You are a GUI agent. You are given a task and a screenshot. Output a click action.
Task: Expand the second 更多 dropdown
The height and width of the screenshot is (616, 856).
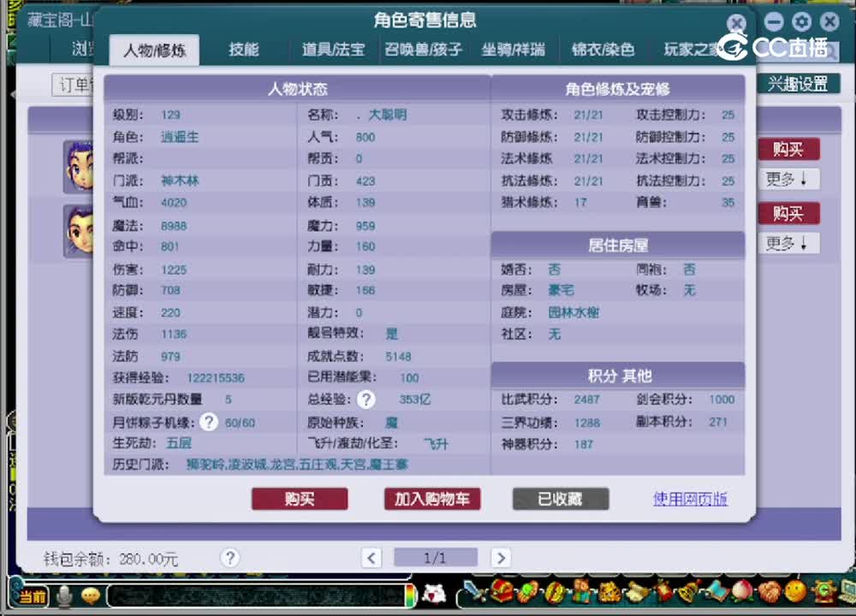[788, 243]
